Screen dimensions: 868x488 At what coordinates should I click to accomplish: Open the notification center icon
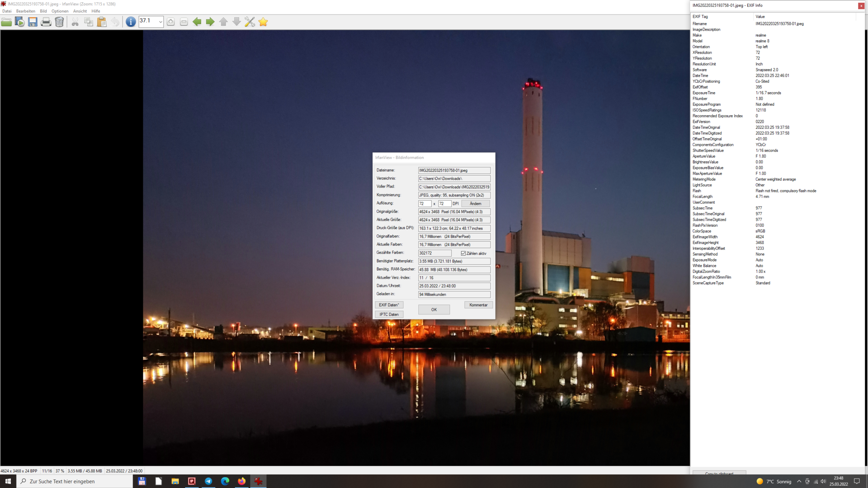[x=857, y=481]
